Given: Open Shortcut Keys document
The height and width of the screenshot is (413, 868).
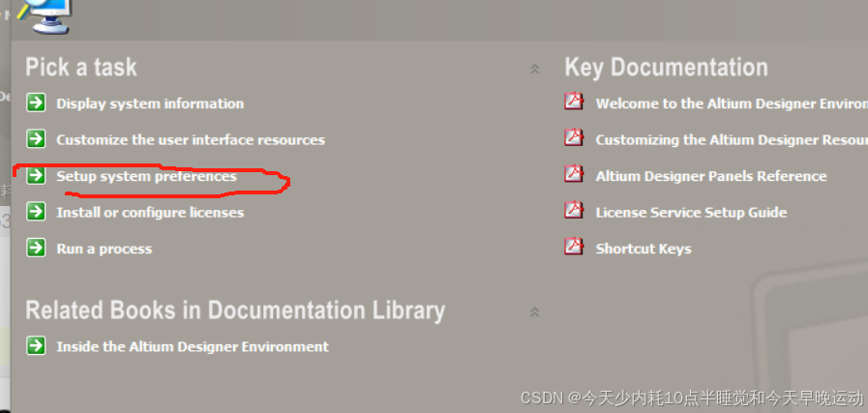Looking at the screenshot, I should pos(644,249).
